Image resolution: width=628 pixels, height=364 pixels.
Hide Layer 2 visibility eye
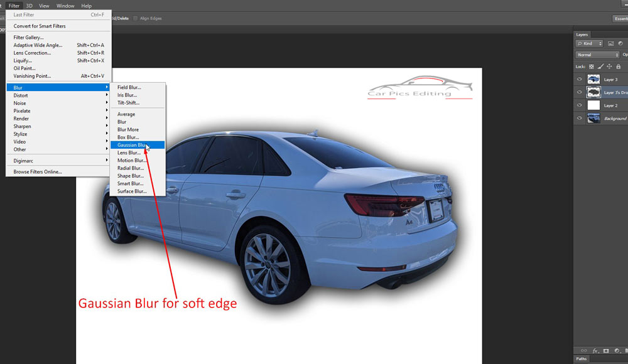tap(579, 105)
